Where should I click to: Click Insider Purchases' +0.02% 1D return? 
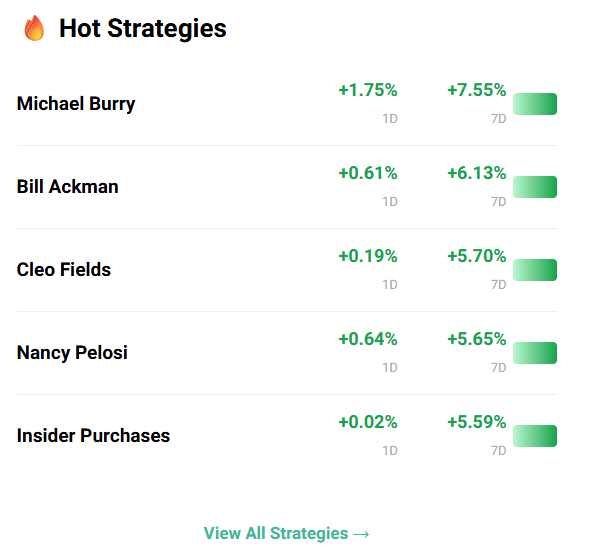(x=368, y=422)
